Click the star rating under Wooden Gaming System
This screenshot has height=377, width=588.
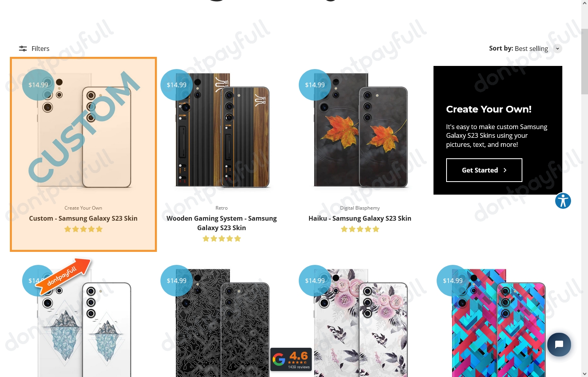pos(222,238)
